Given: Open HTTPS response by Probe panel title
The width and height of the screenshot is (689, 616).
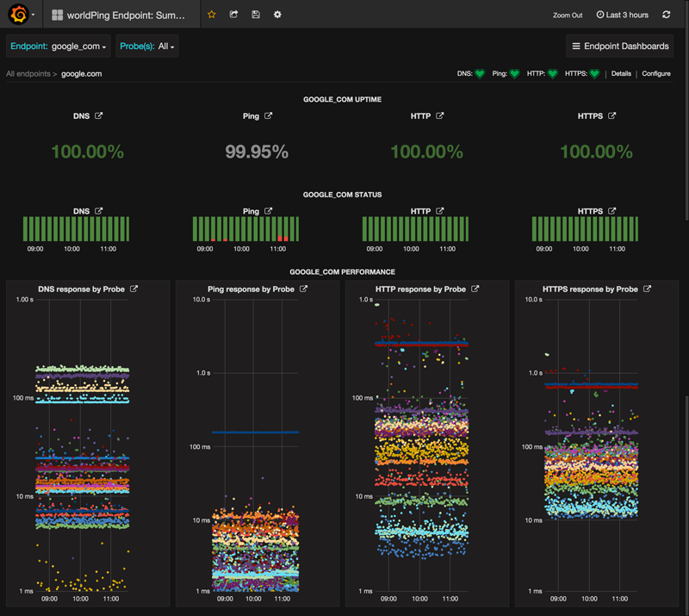Looking at the screenshot, I should pyautogui.click(x=590, y=289).
